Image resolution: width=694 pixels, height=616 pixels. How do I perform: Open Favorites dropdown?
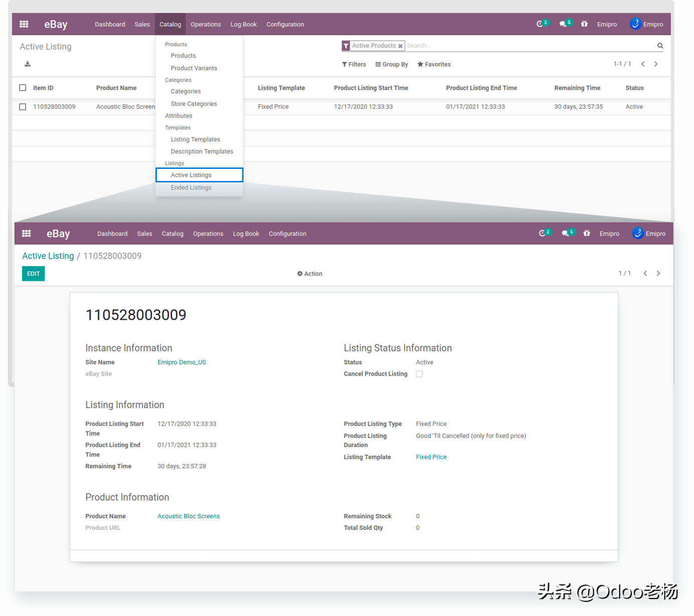434,64
